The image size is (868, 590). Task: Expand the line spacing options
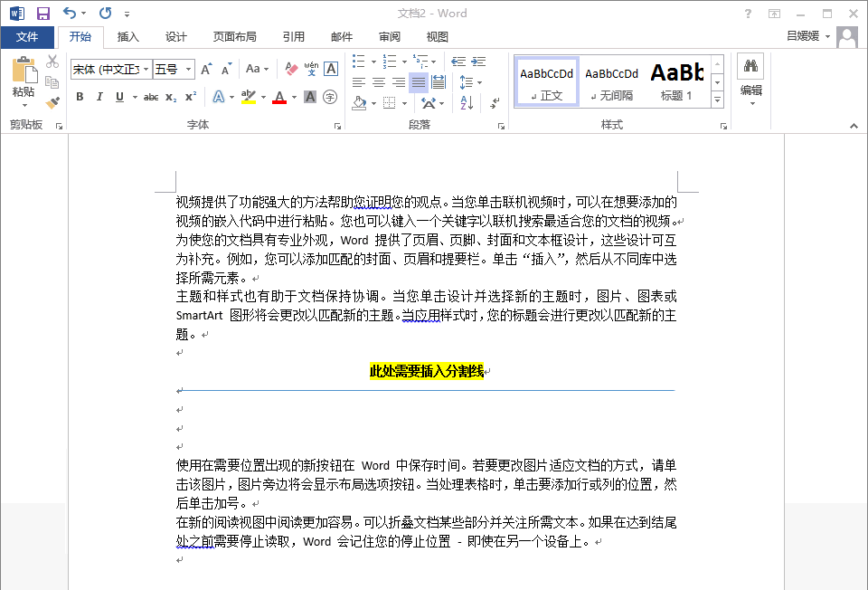[x=478, y=81]
